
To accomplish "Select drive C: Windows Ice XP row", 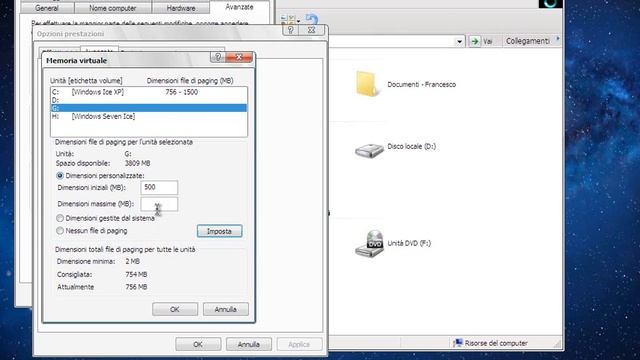I will coord(149,92).
